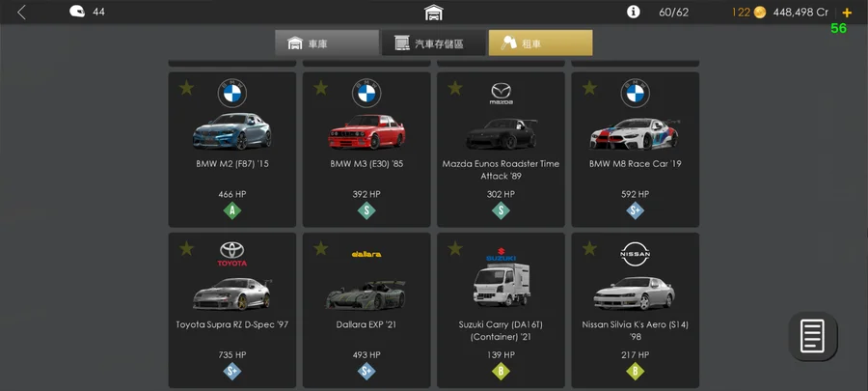Click the S class badge under Mazda Eunos Roadster
The image size is (868, 391).
[501, 210]
